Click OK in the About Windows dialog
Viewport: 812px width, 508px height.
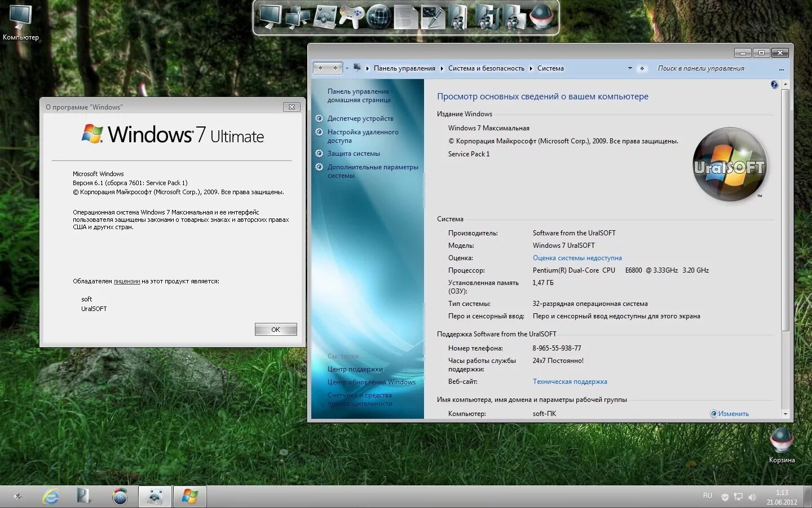point(276,330)
